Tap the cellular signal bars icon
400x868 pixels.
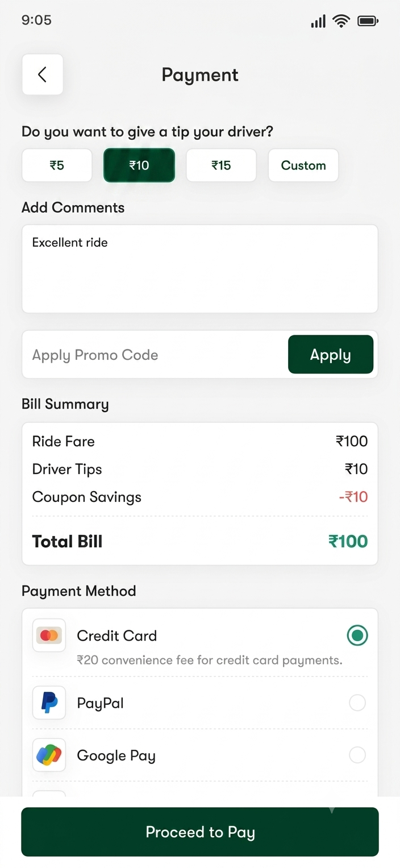(318, 22)
